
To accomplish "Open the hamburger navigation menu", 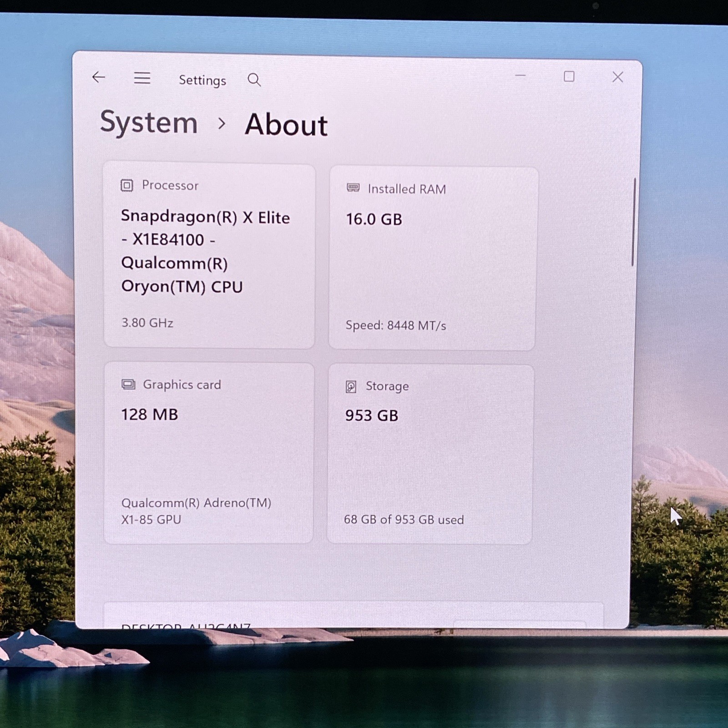I will pos(142,78).
